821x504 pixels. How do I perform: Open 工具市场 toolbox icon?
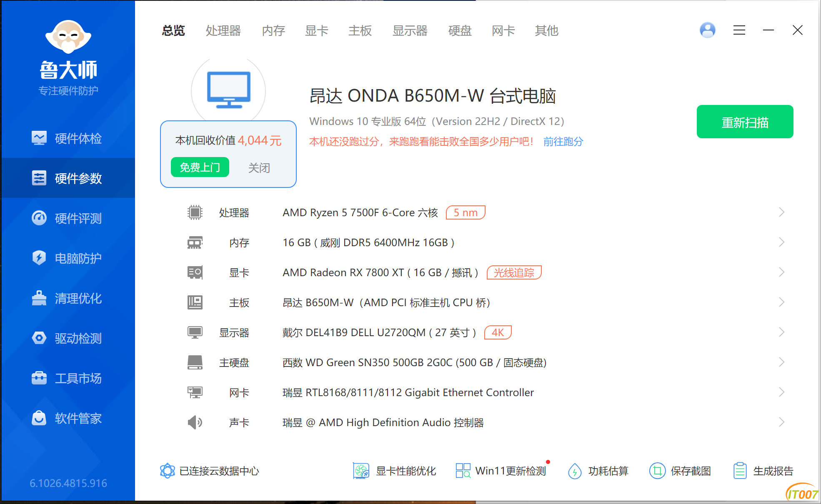tap(39, 378)
